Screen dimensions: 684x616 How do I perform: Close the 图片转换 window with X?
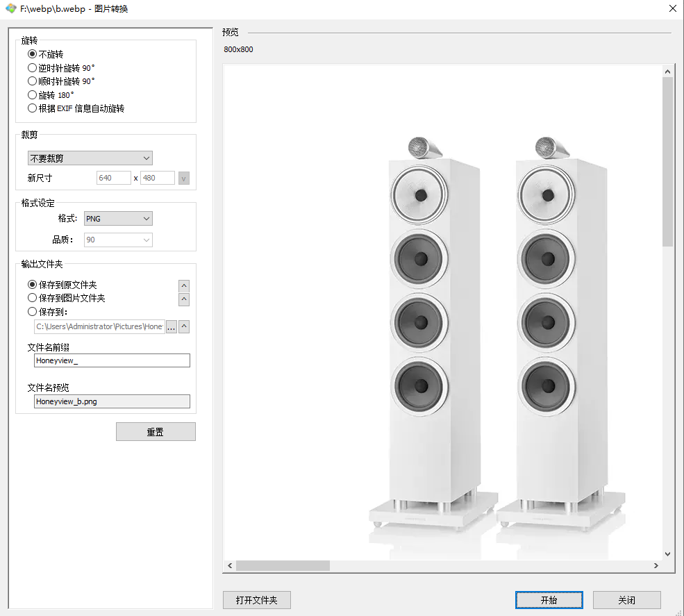(x=673, y=9)
